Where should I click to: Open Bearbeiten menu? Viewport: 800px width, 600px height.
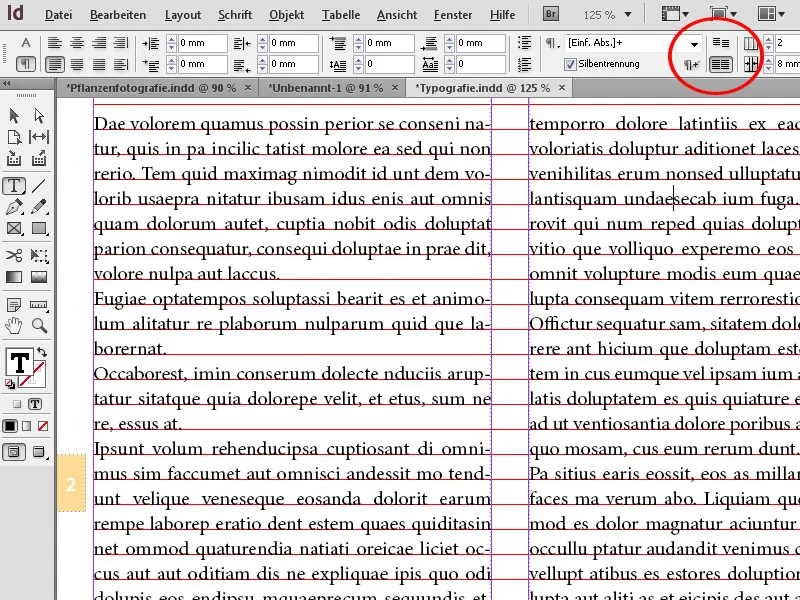pyautogui.click(x=118, y=15)
